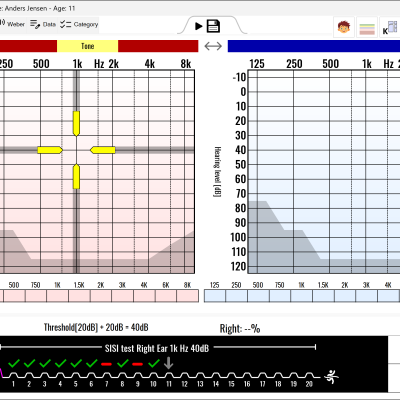Screen dimensions: 400x400
Task: Click the red dash above trial 7
Action: (106, 364)
